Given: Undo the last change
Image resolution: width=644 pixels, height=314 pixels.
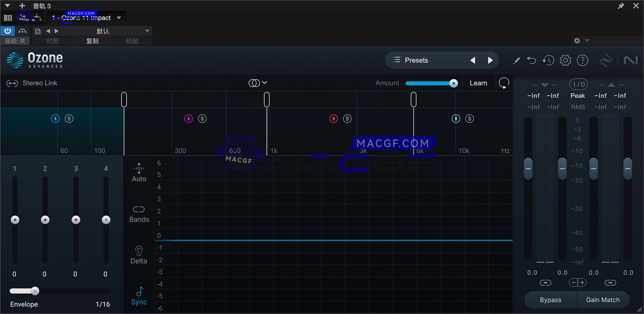Looking at the screenshot, I should pyautogui.click(x=531, y=60).
